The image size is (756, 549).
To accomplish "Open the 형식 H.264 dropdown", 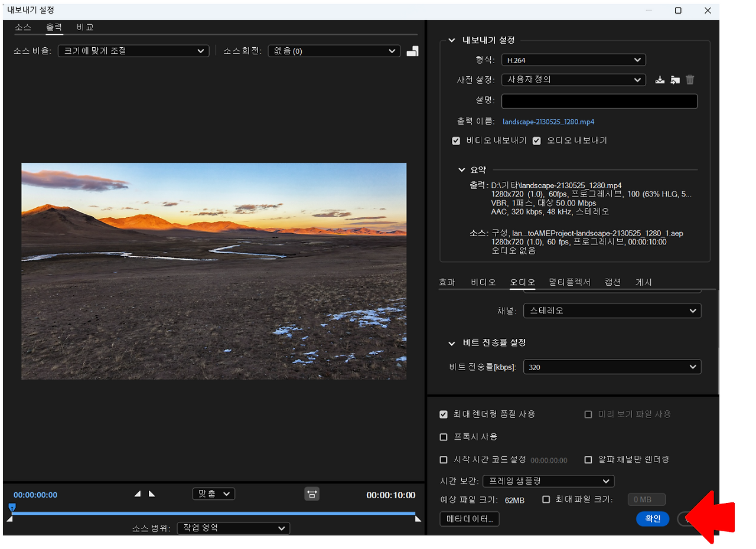I will (x=573, y=60).
